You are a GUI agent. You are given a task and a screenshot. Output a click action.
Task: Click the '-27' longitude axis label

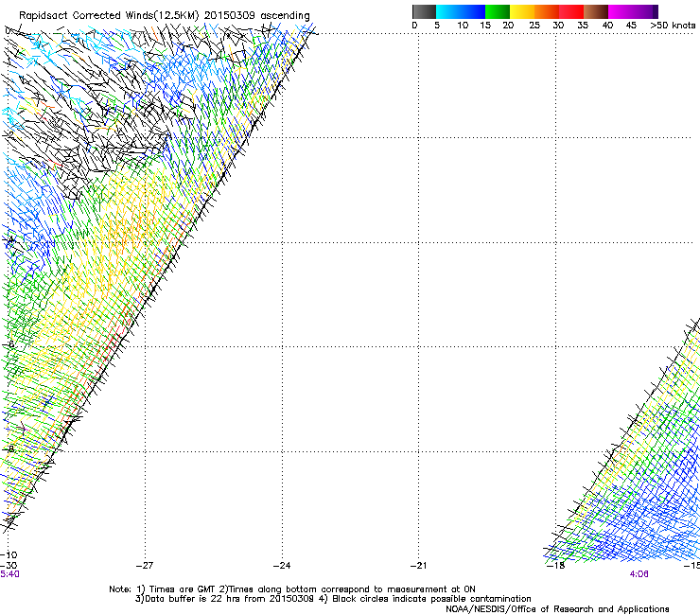pyautogui.click(x=145, y=566)
